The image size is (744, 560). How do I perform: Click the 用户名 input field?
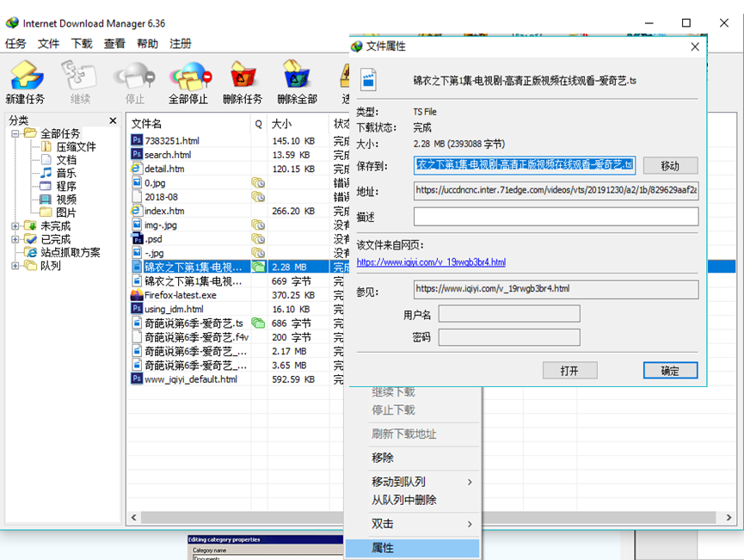[509, 314]
